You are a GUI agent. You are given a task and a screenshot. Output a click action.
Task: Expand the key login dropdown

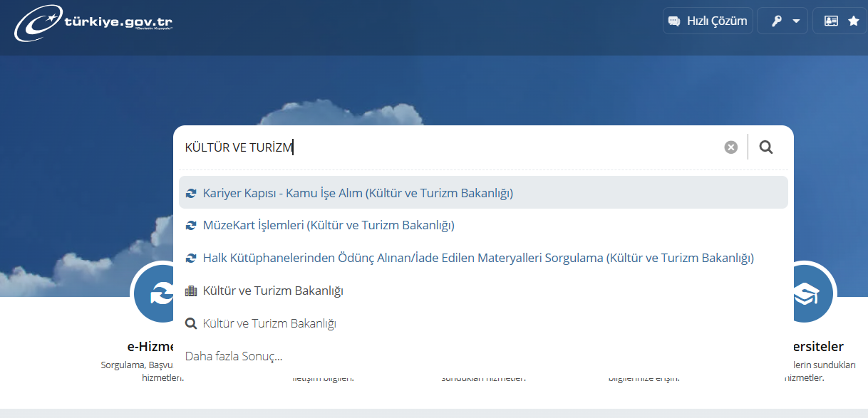(x=782, y=21)
